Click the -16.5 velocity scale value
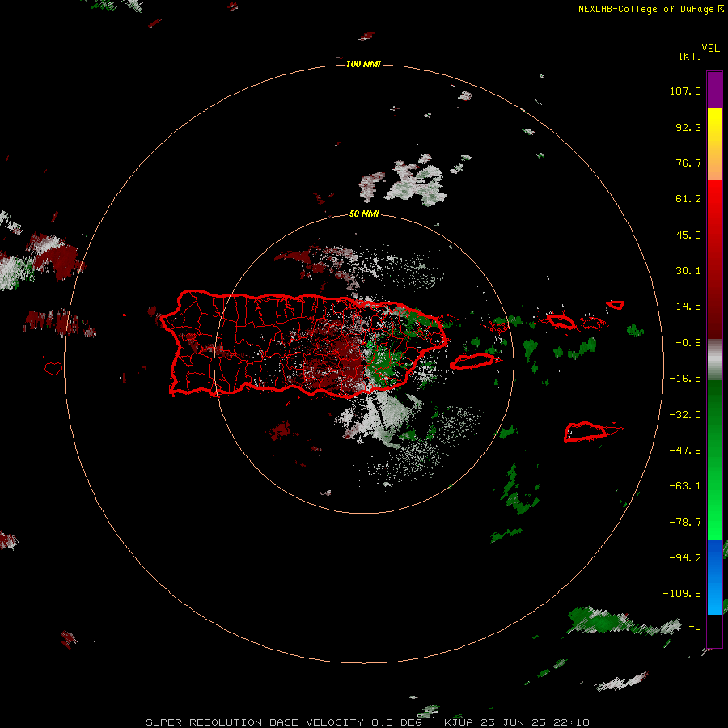Screen dimensions: 728x728 tap(685, 379)
